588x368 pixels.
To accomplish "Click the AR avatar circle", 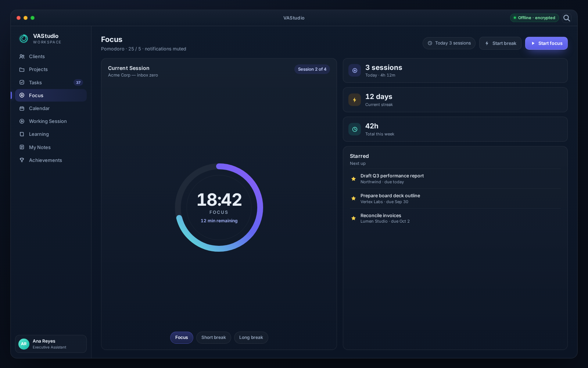I will coord(24,344).
